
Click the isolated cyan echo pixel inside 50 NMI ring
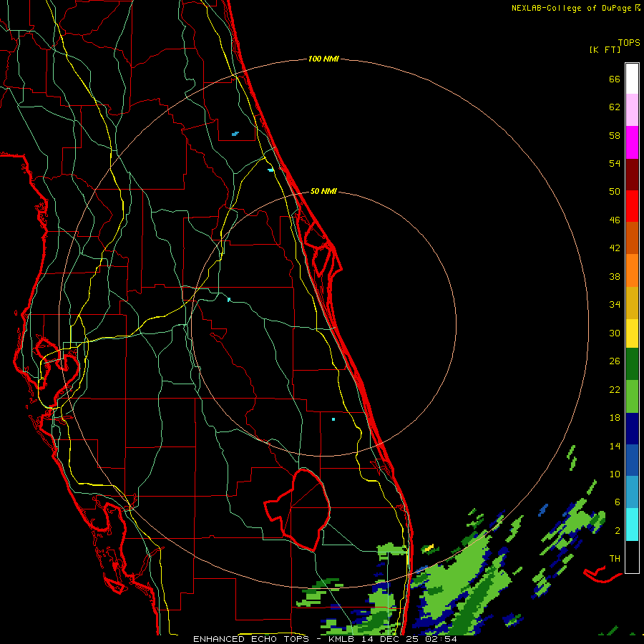click(333, 419)
